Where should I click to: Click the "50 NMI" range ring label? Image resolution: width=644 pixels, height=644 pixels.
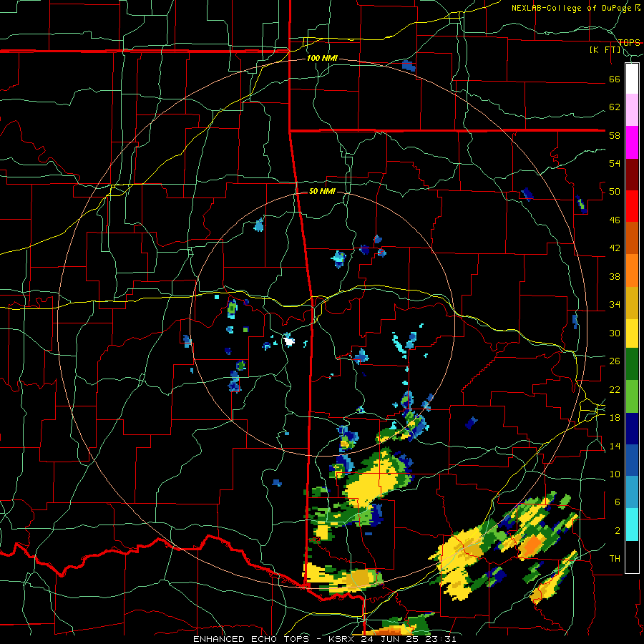pyautogui.click(x=322, y=191)
